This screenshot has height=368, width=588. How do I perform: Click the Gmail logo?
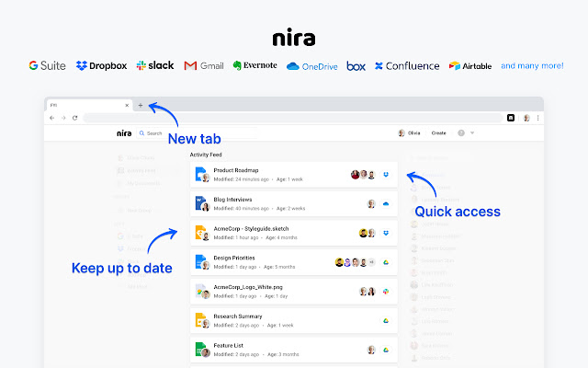[204, 65]
